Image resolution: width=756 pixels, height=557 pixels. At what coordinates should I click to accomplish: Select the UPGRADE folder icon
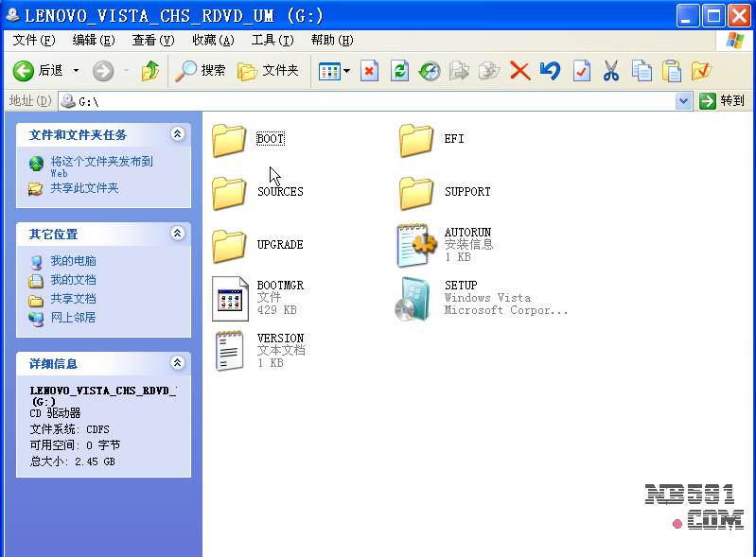[x=229, y=246]
